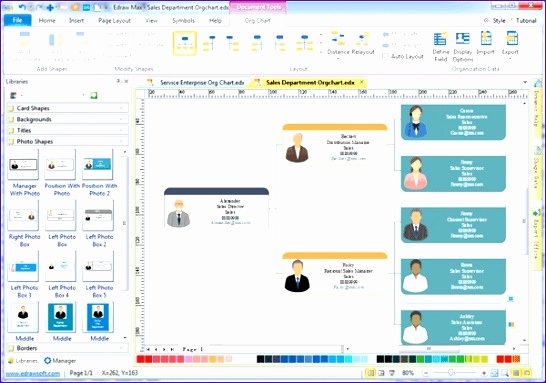Open the Export dropdown arrow
546x383 pixels.
point(510,59)
